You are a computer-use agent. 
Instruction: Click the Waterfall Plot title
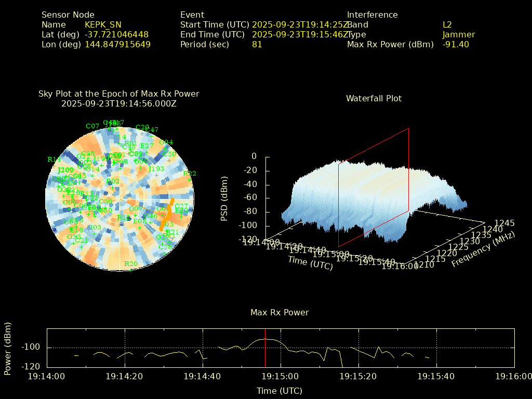pos(374,98)
